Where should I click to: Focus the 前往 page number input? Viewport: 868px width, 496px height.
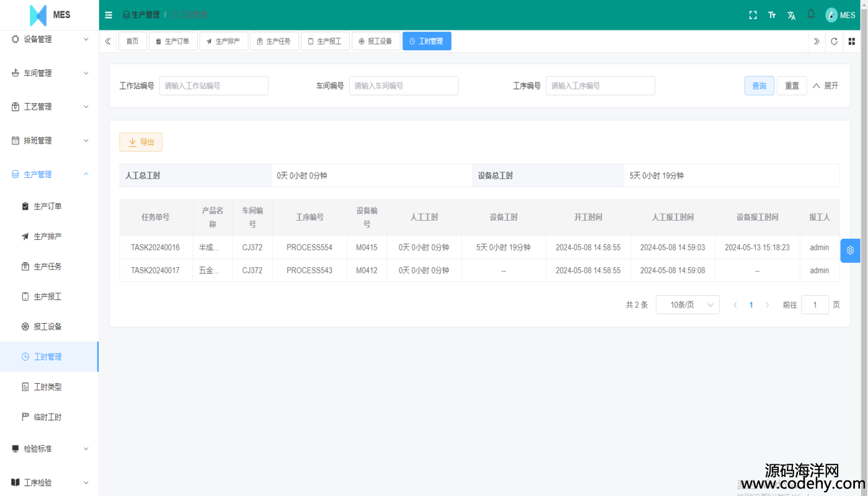click(x=815, y=304)
